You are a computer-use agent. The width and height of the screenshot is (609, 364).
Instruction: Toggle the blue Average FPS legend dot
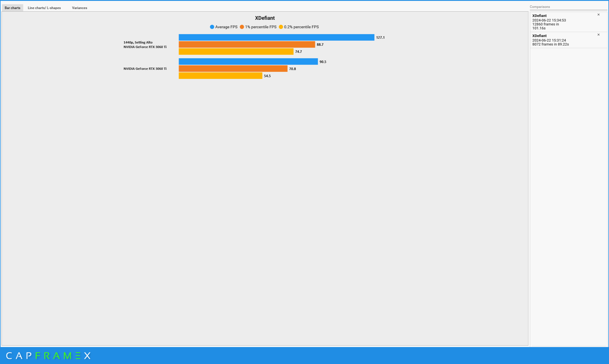click(x=212, y=27)
